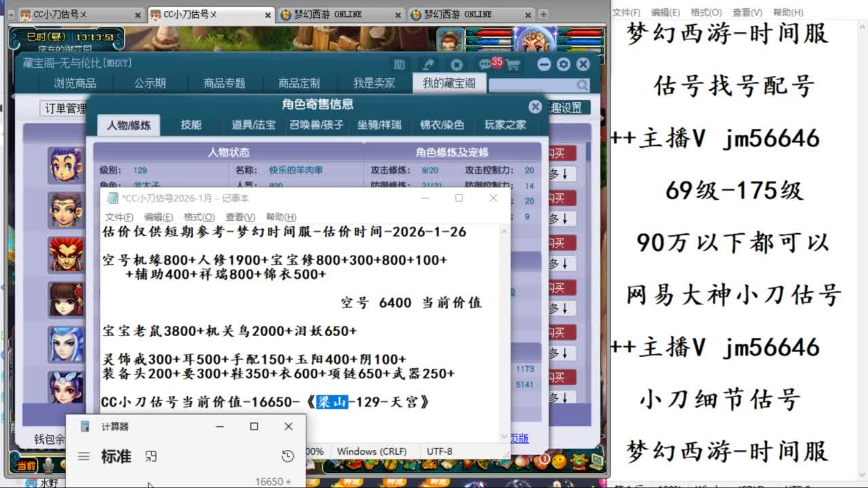The width and height of the screenshot is (868, 488).
Task: Click the 藏宝阁 round stop icon
Action: click(x=456, y=64)
